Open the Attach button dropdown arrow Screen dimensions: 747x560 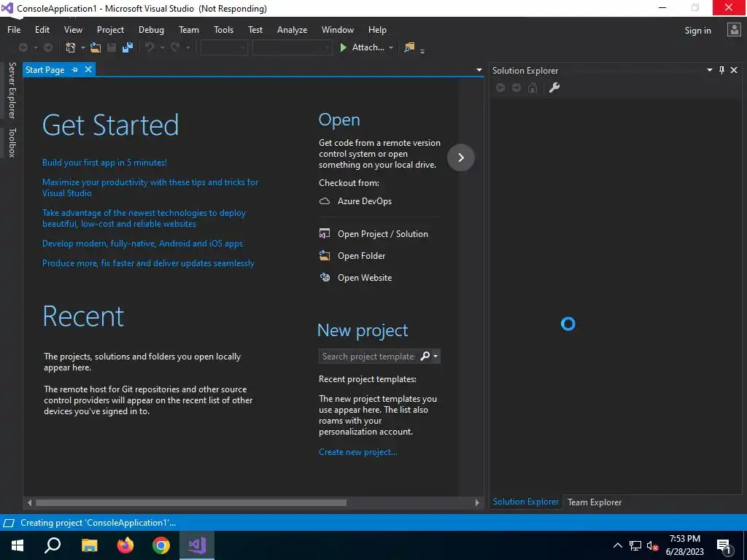click(x=391, y=47)
